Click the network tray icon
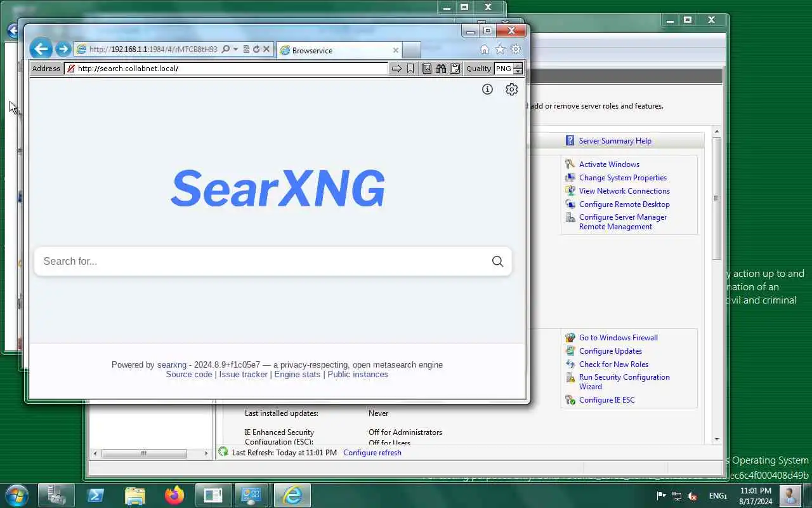Image resolution: width=812 pixels, height=508 pixels. tap(677, 496)
